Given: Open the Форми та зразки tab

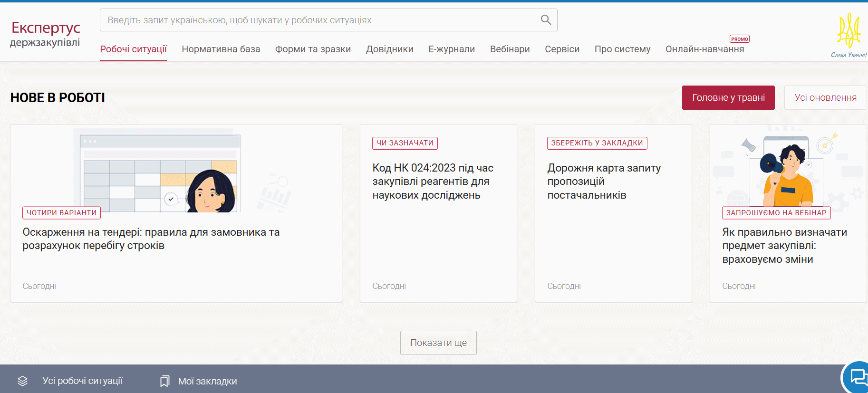Looking at the screenshot, I should point(313,49).
